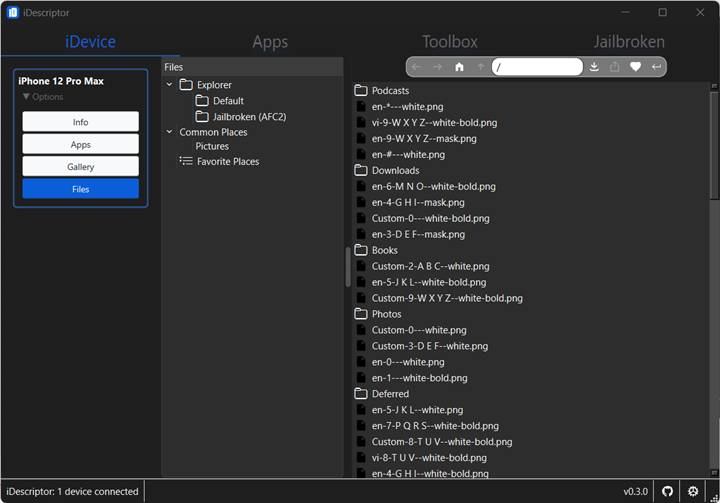
Task: Open settings gear in status bar
Action: tap(693, 491)
